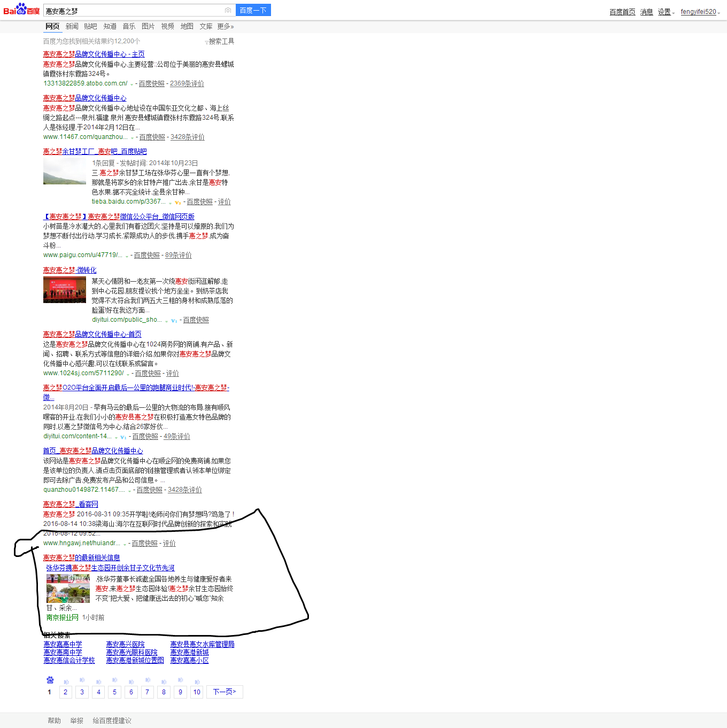Open the 消息 messages link
This screenshot has height=728, width=727.
coord(647,12)
